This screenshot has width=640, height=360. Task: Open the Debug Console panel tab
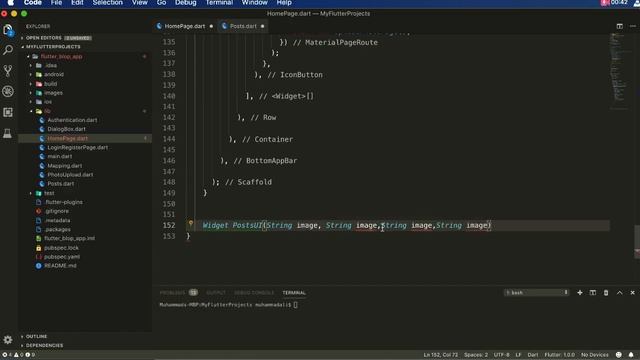point(254,293)
